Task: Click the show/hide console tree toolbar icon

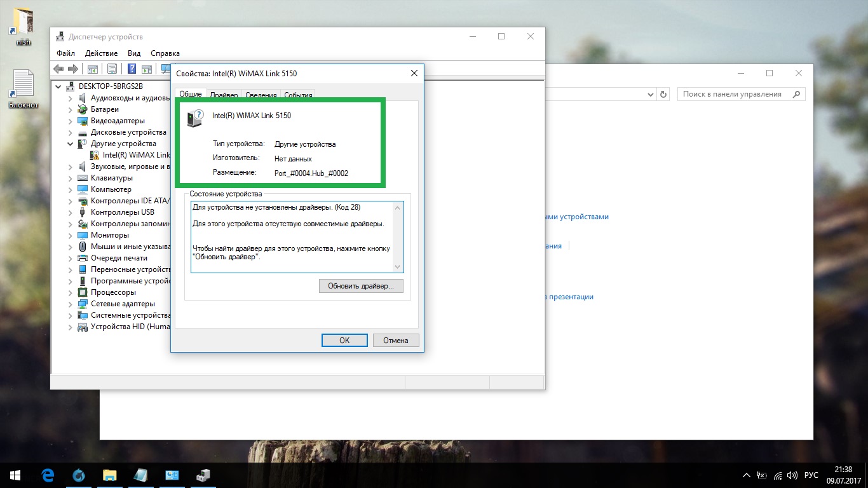Action: pyautogui.click(x=92, y=69)
